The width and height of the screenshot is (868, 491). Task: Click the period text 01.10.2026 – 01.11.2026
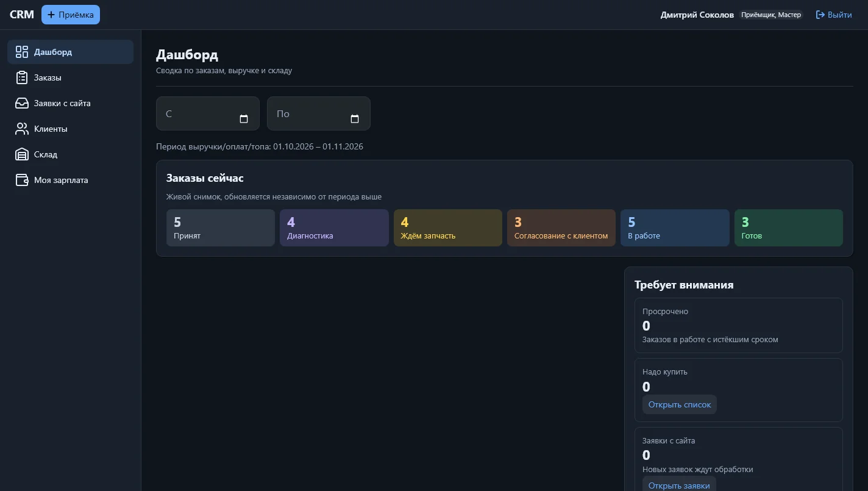coord(318,146)
